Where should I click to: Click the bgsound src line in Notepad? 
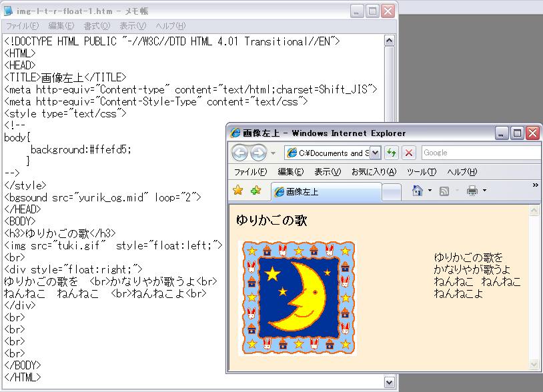pyautogui.click(x=103, y=197)
